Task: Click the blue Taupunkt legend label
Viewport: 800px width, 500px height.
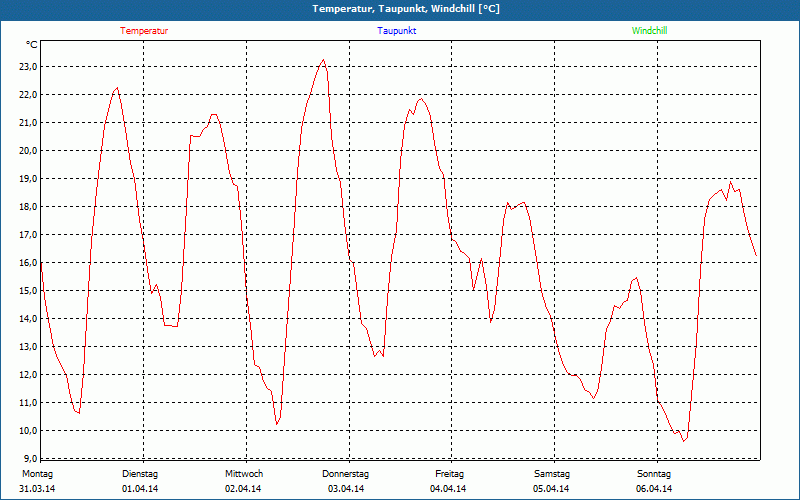Action: (x=396, y=31)
